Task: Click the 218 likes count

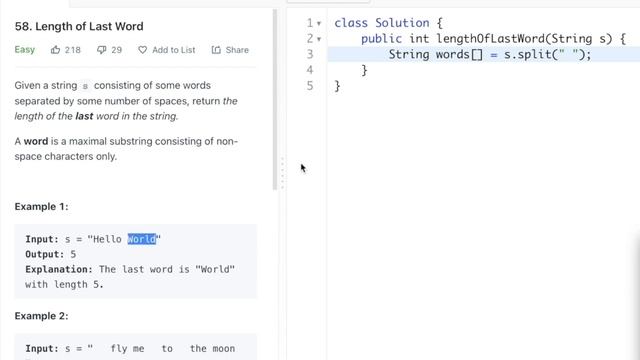Action: pos(73,50)
